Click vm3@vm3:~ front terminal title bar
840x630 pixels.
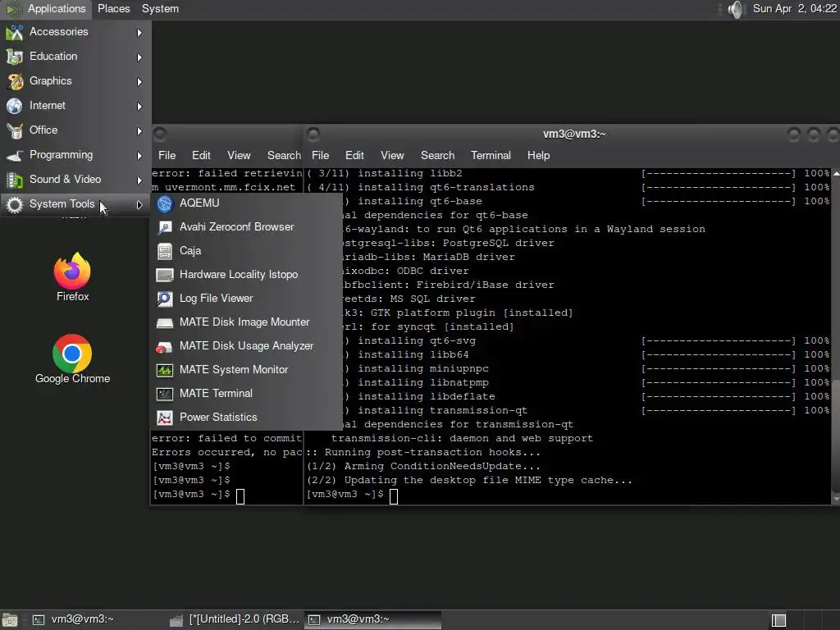574,134
